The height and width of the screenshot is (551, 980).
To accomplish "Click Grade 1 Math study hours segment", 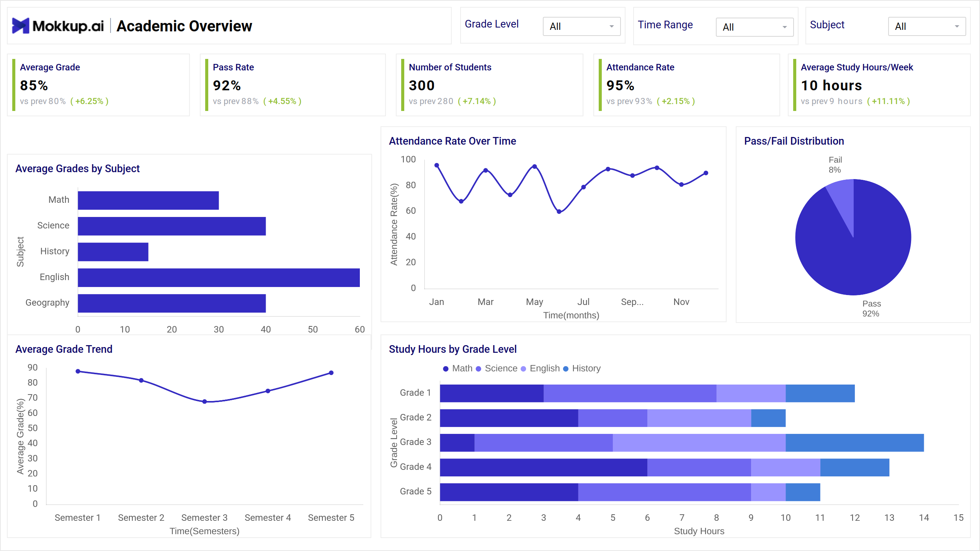I will [492, 393].
